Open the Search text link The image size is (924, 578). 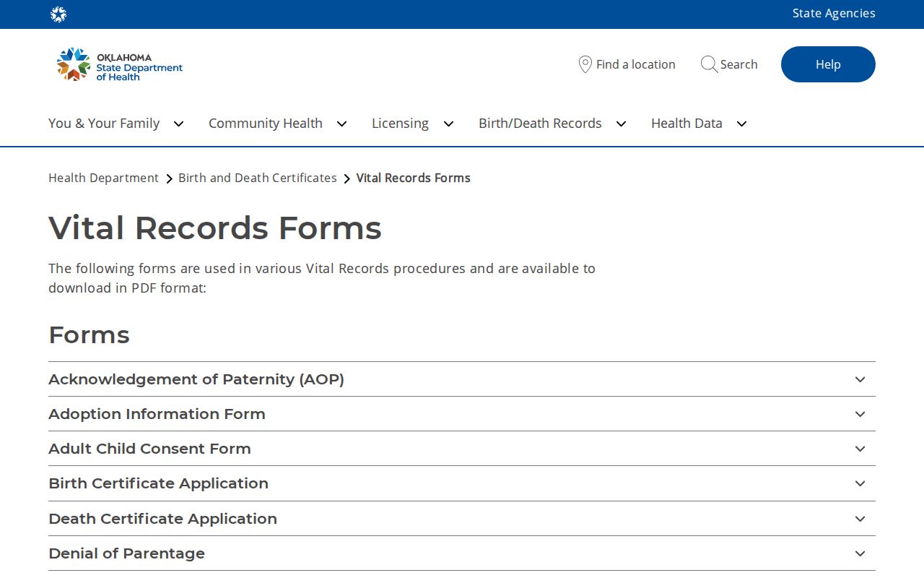[739, 64]
